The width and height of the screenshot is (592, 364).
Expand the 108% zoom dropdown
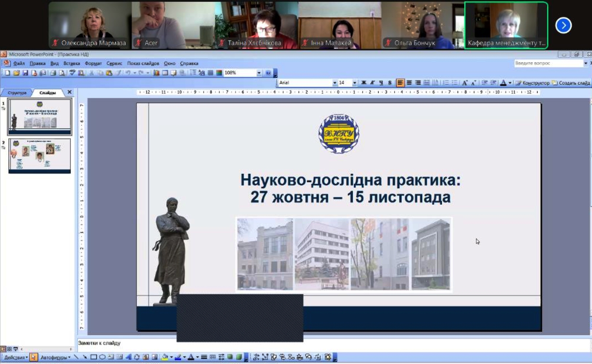[x=259, y=73]
